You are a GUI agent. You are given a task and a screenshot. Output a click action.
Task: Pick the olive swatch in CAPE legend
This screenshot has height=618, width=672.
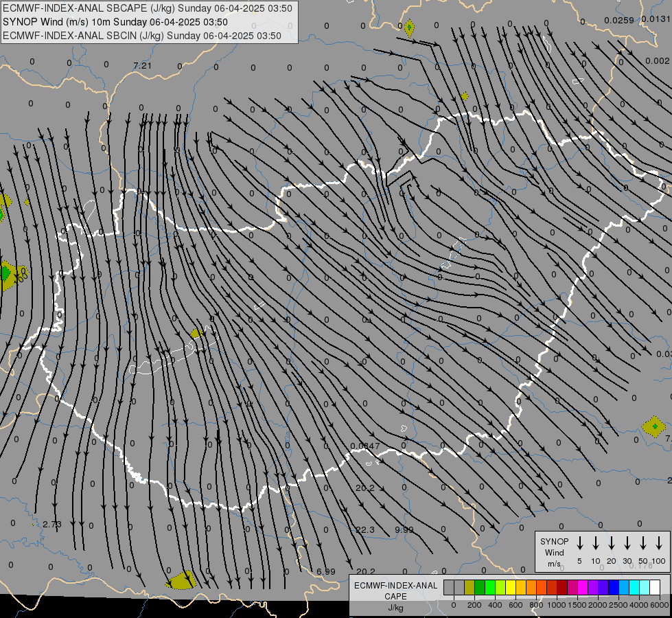point(470,588)
